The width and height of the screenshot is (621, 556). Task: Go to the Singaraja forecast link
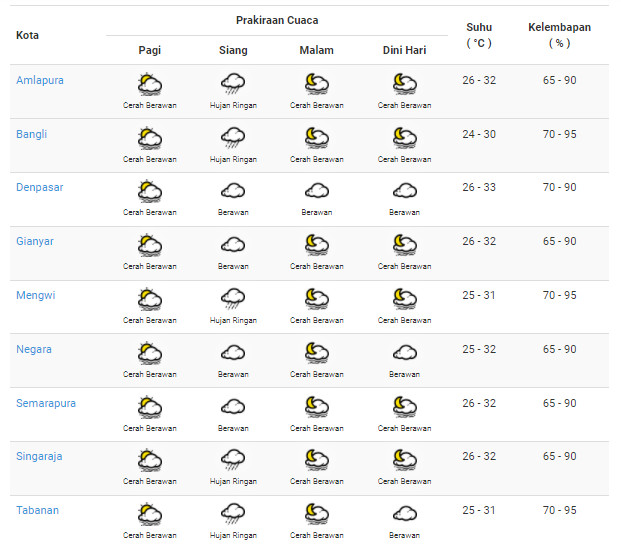click(x=39, y=456)
